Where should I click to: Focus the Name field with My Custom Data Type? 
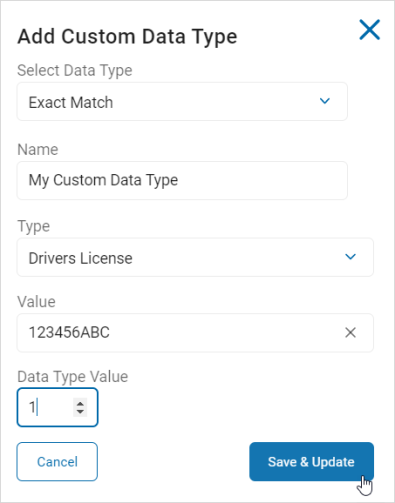click(x=182, y=181)
